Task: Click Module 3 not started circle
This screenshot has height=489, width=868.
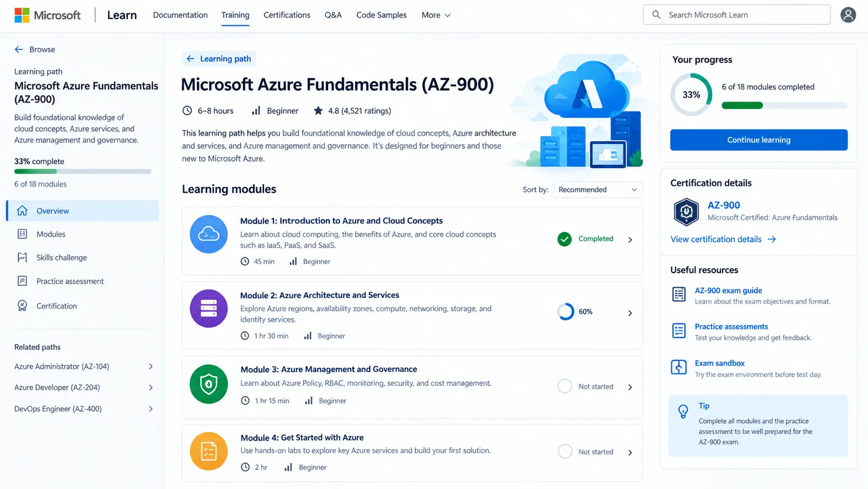Action: click(x=565, y=386)
